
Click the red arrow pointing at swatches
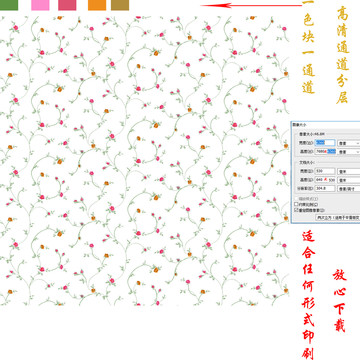coord(251,5)
